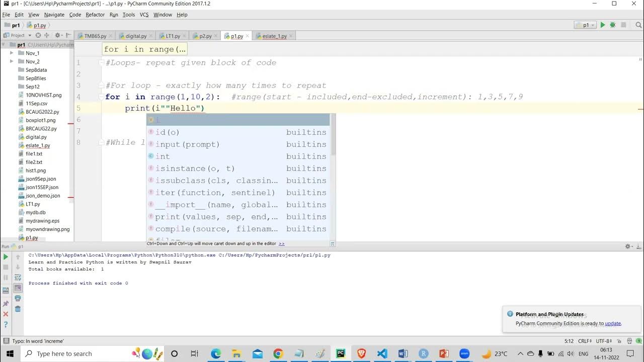Open Zoom from the taskbar
This screenshot has width=644, height=362.
464,353
